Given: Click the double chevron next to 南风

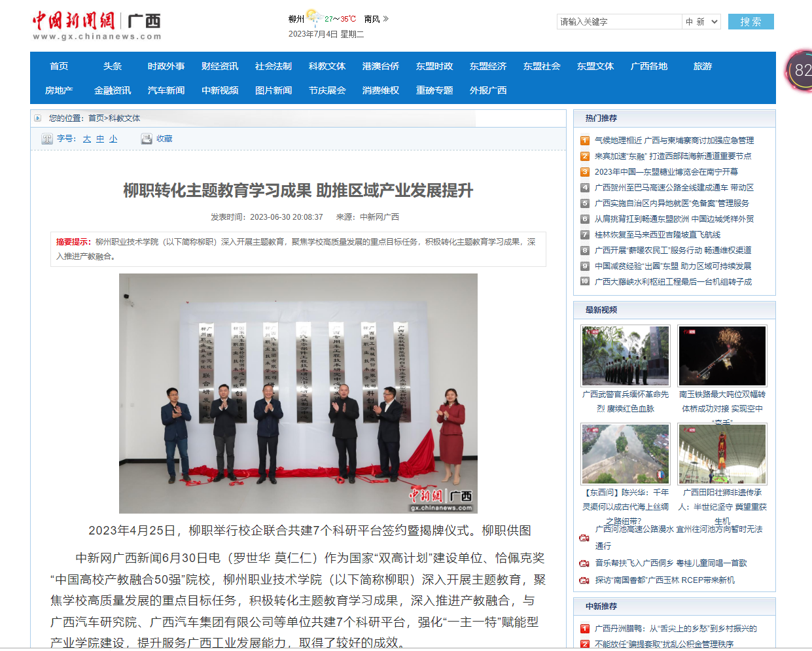Looking at the screenshot, I should tap(386, 19).
